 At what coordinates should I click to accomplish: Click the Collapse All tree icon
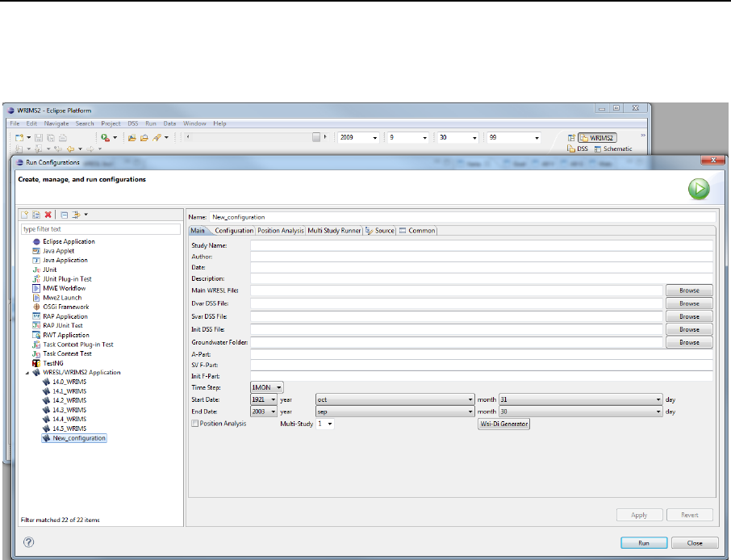click(64, 215)
